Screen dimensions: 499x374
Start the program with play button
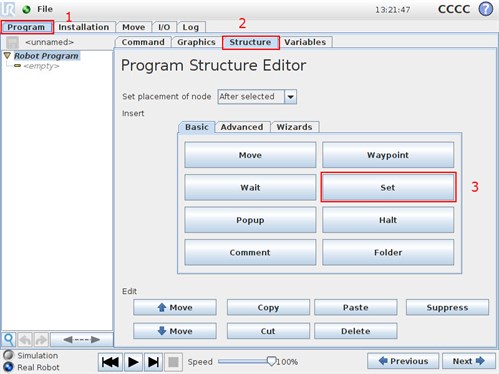point(133,362)
